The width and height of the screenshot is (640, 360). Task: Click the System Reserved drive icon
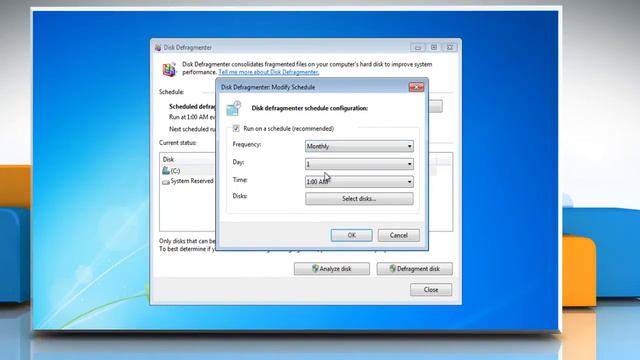coord(166,182)
